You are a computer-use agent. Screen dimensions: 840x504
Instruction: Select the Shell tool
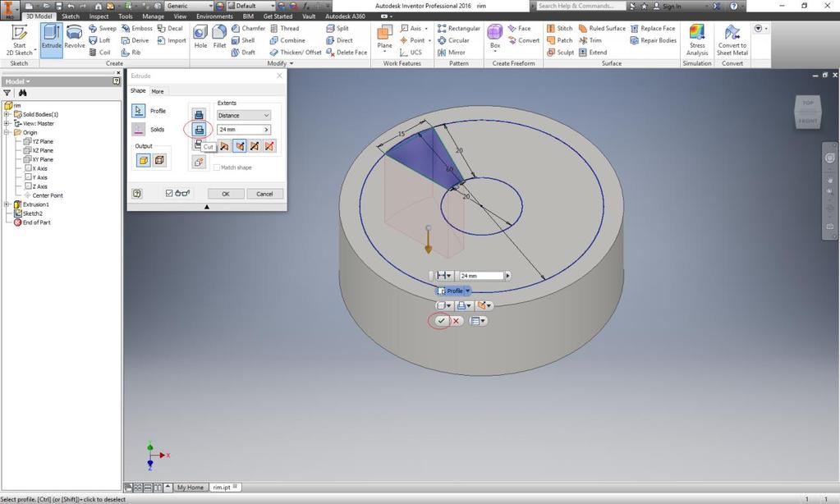click(x=243, y=40)
